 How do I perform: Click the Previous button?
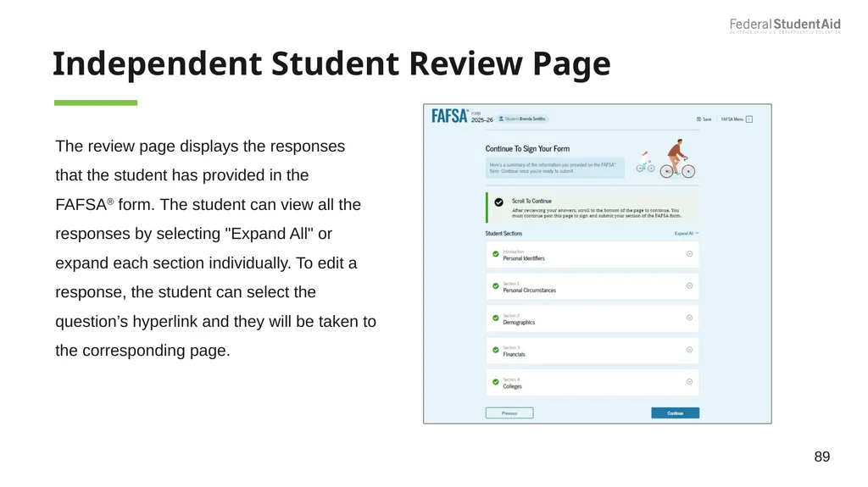(x=509, y=412)
